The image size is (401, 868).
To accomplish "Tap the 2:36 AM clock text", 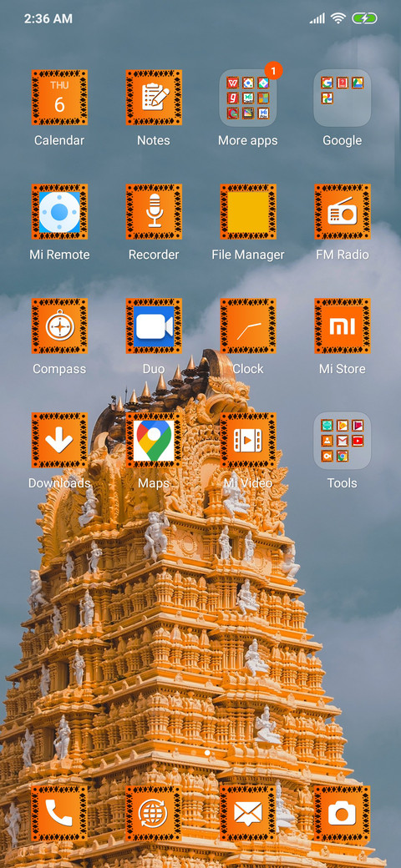I will pos(48,18).
